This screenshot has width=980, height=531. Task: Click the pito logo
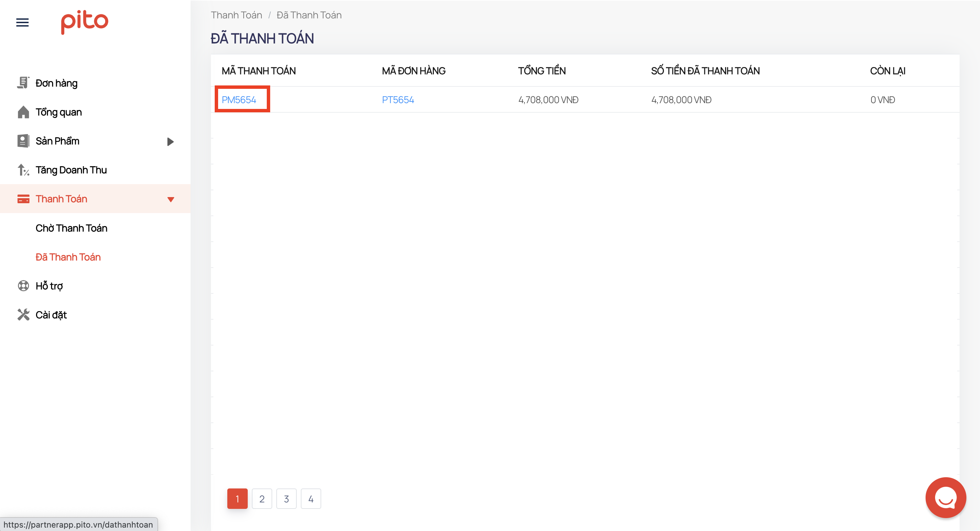(84, 22)
